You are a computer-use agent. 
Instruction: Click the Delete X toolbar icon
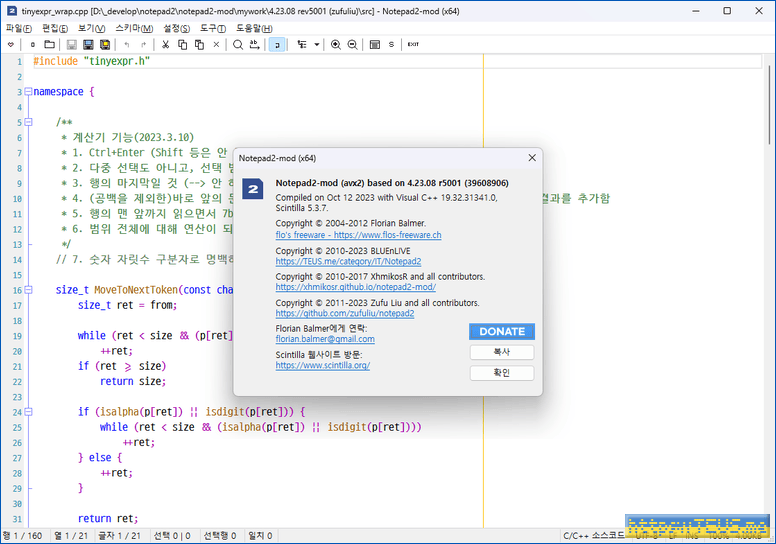216,45
